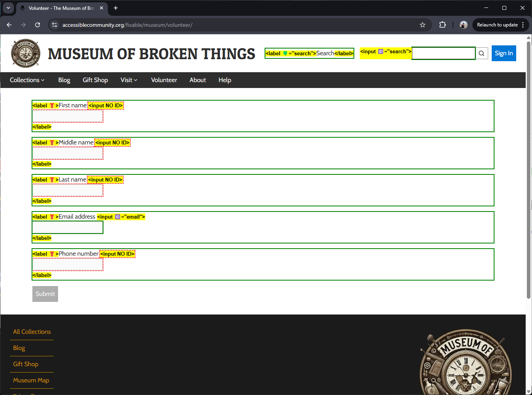
Task: Click the Sign In button
Action: 504,53
